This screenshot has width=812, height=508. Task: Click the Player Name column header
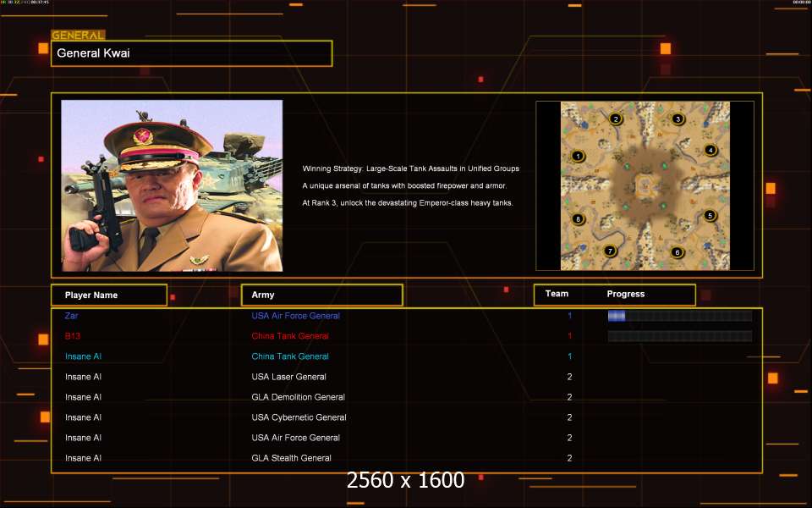[x=108, y=295]
